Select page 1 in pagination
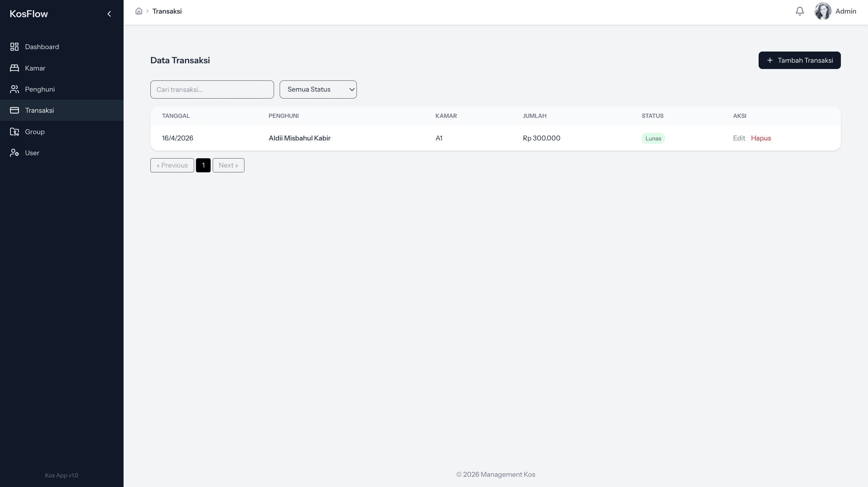868x487 pixels. pos(203,165)
